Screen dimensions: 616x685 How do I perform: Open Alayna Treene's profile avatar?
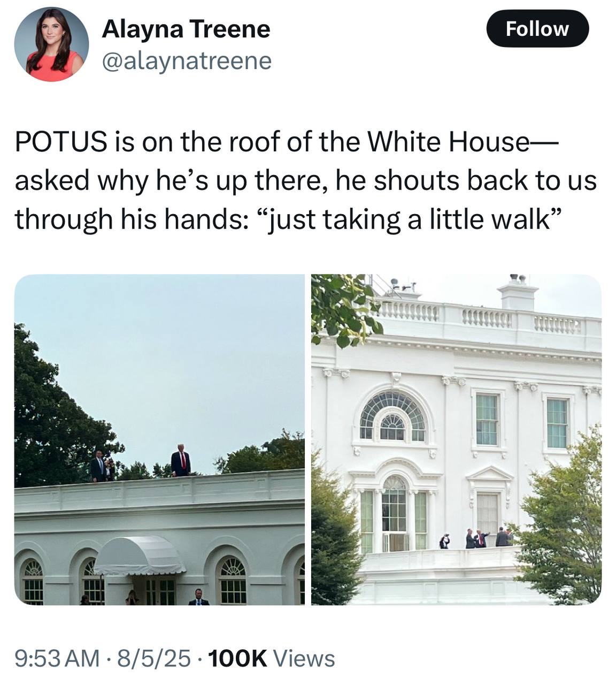[x=51, y=44]
